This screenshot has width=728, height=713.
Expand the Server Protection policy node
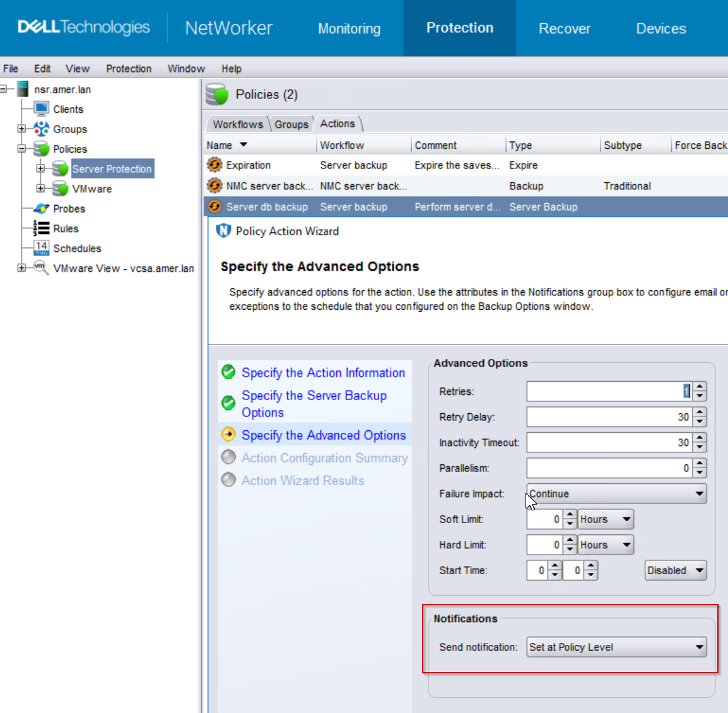click(40, 168)
